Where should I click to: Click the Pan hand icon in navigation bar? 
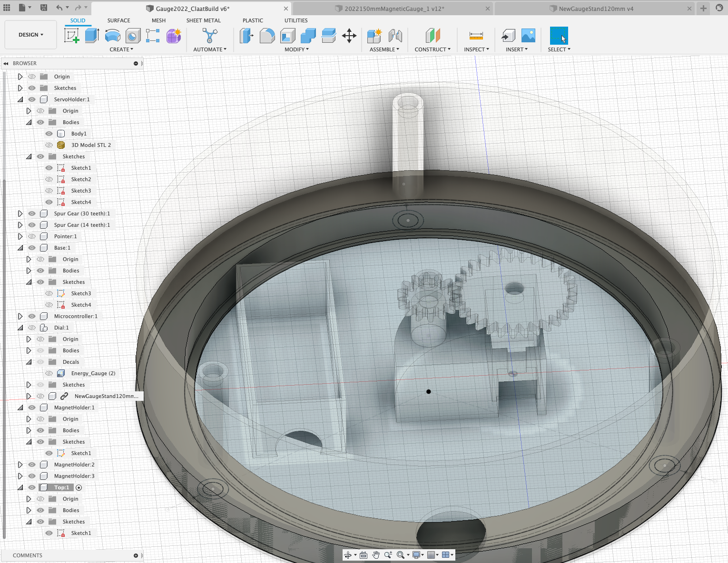coord(376,555)
